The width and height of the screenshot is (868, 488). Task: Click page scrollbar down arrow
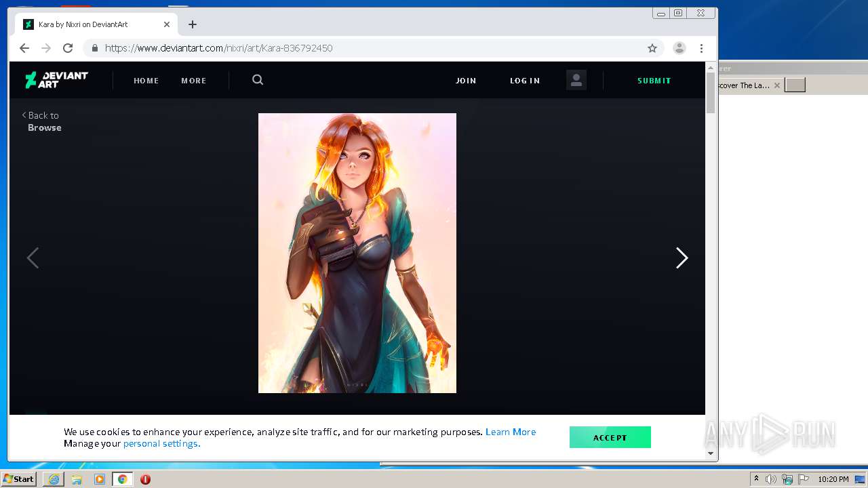point(711,453)
